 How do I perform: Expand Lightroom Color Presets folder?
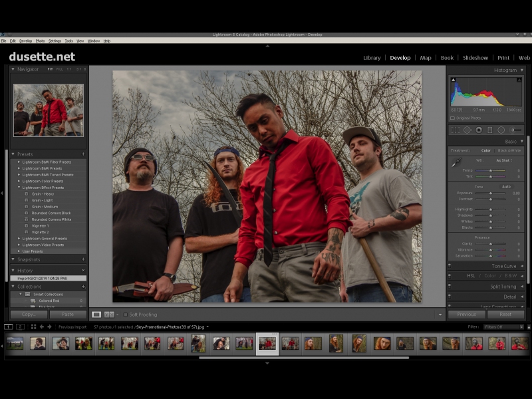click(x=19, y=181)
